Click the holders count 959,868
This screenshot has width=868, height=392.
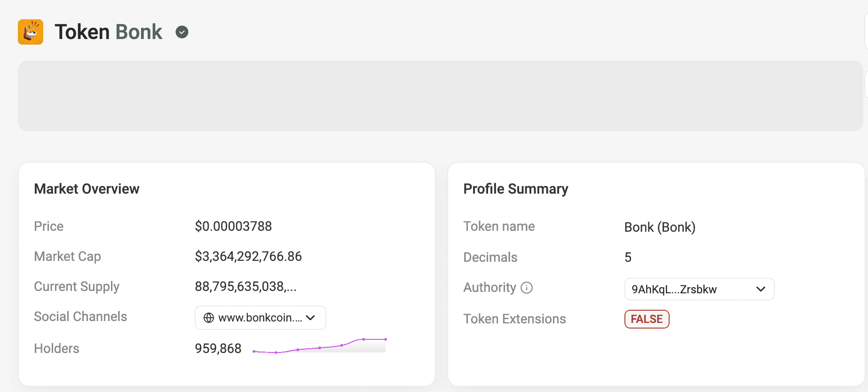pos(218,349)
